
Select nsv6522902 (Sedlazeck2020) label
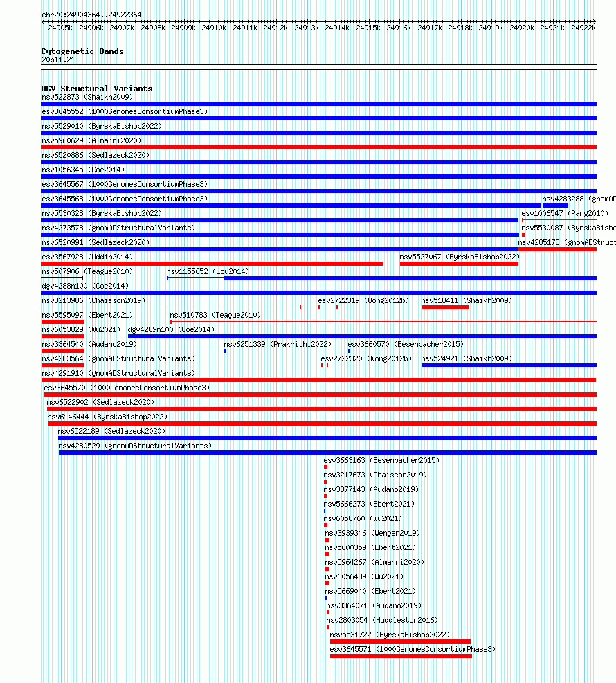pos(100,402)
